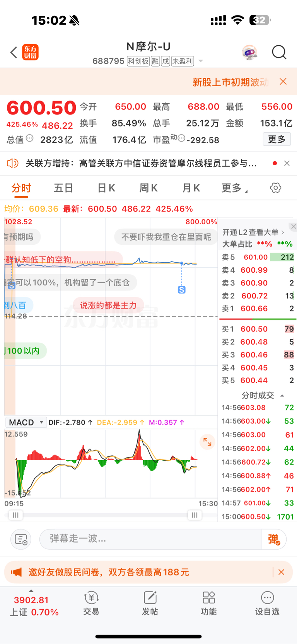297x644 pixels.
Task: Tap 卖1 600.66 order row
Action: tap(258, 309)
